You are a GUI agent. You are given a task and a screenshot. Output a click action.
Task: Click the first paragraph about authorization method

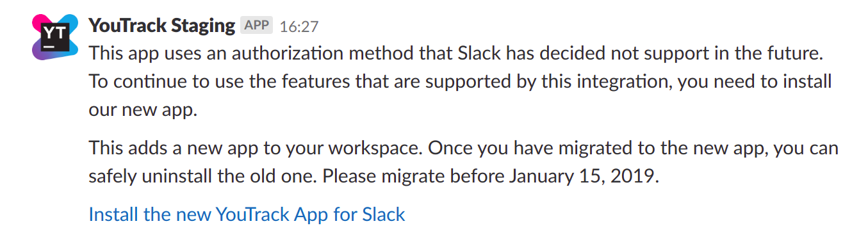(460, 82)
